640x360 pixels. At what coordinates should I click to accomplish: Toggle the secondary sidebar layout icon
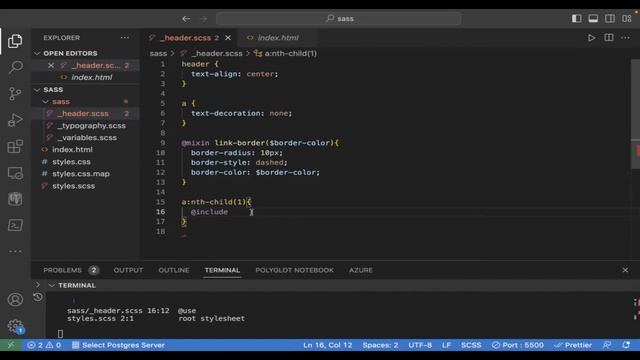coord(610,18)
